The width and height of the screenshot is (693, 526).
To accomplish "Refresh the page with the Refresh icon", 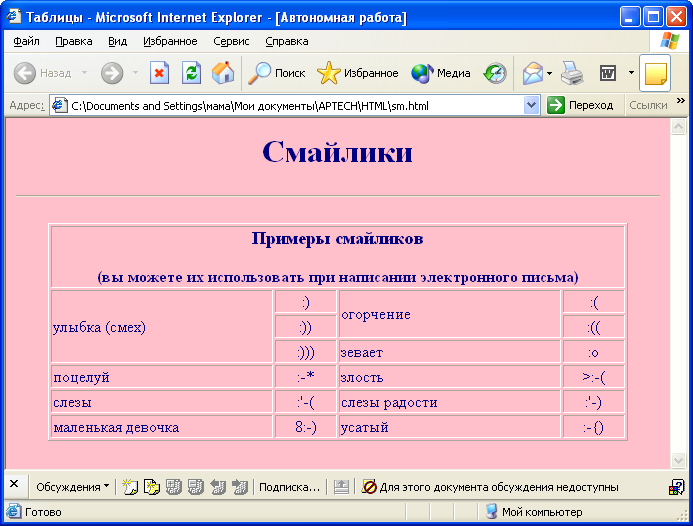I will point(191,73).
